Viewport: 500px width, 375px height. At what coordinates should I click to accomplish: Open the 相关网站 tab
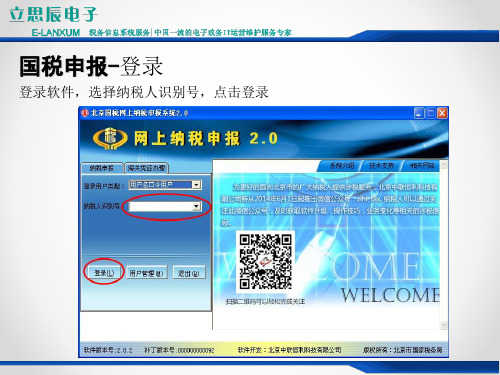[x=422, y=165]
